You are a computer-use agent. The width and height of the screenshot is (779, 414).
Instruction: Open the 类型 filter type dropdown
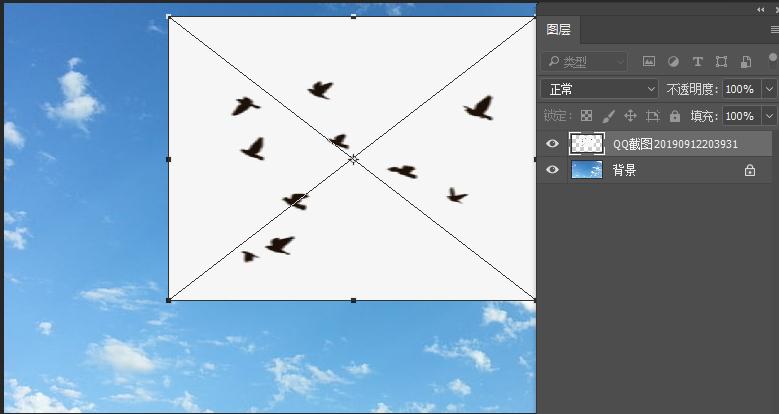click(x=584, y=62)
